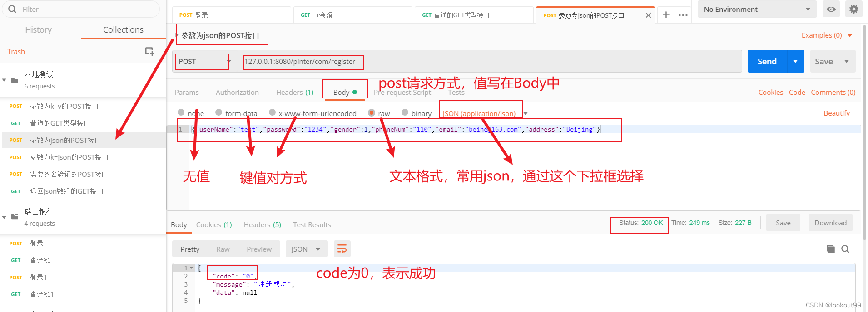Viewport: 868px width, 312px height.
Task: Click the 瑞士银行 collection folder icon
Action: (15, 217)
